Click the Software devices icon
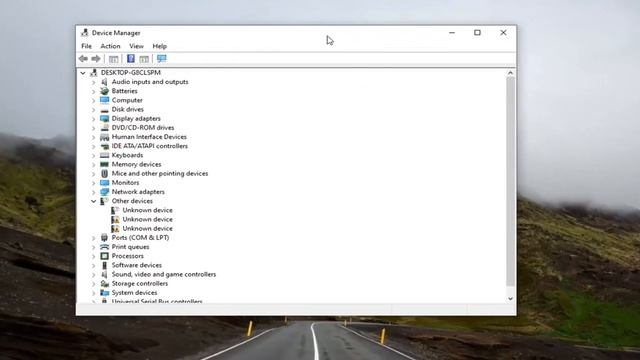 click(104, 265)
